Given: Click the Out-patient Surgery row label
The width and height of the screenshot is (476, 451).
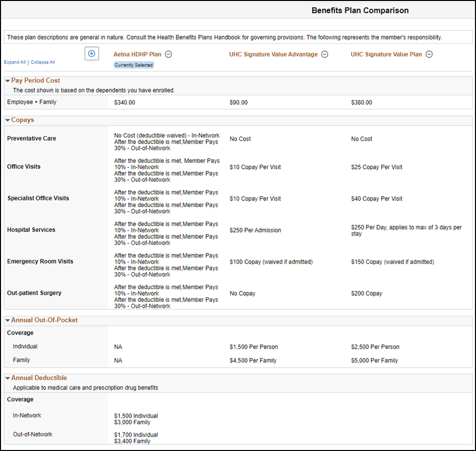Looking at the screenshot, I should (34, 293).
